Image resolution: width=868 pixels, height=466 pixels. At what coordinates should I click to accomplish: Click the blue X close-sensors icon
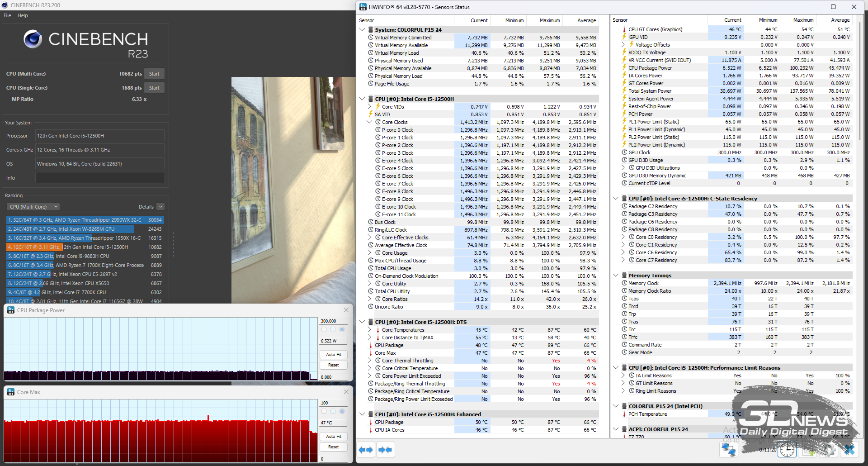coord(849,450)
